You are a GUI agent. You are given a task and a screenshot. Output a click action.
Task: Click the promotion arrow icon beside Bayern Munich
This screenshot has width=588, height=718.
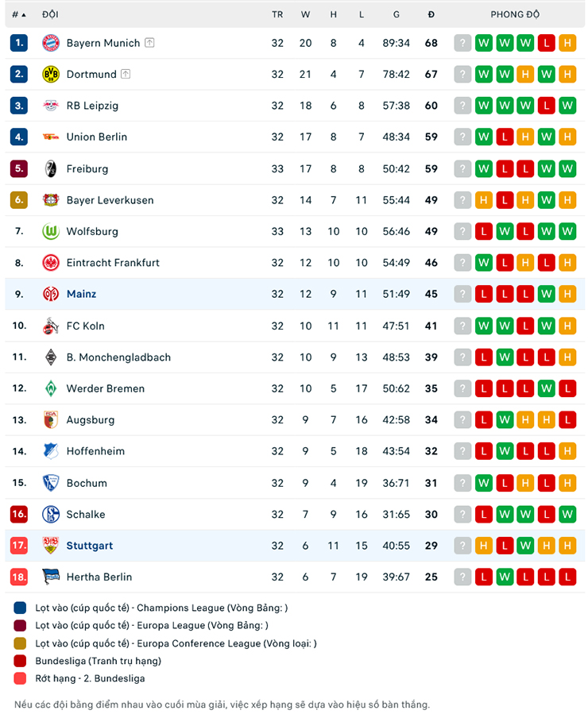coord(149,43)
